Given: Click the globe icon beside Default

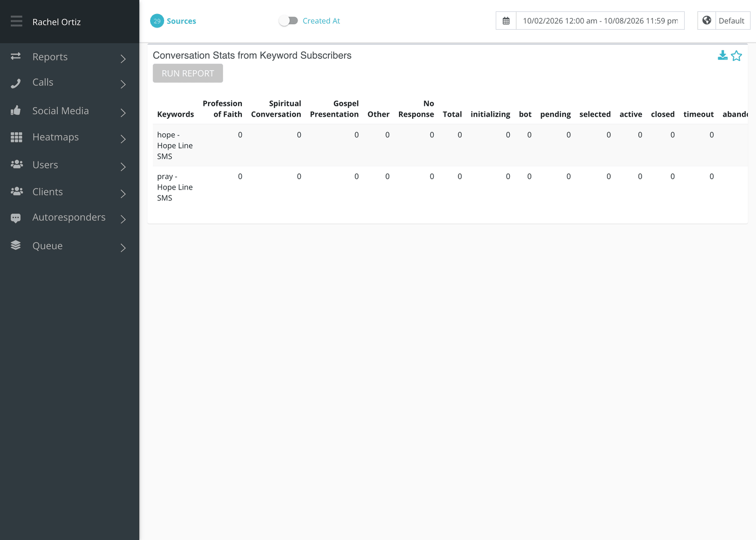Looking at the screenshot, I should tap(706, 21).
